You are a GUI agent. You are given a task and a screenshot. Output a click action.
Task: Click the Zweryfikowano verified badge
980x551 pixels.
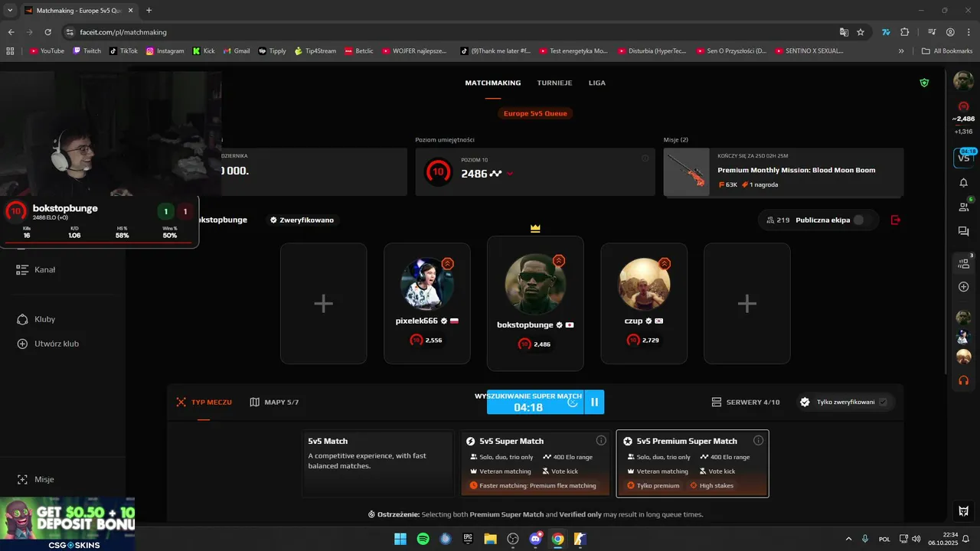point(302,220)
